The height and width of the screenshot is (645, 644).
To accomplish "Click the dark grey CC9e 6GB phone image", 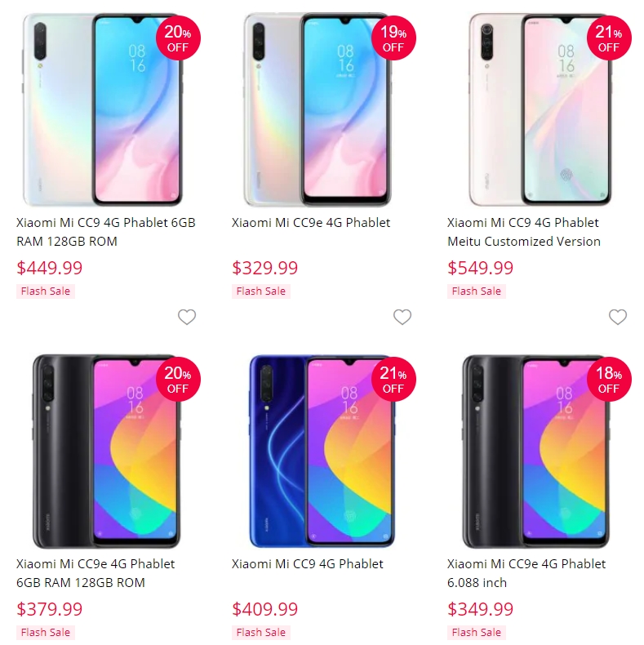I will [106, 451].
